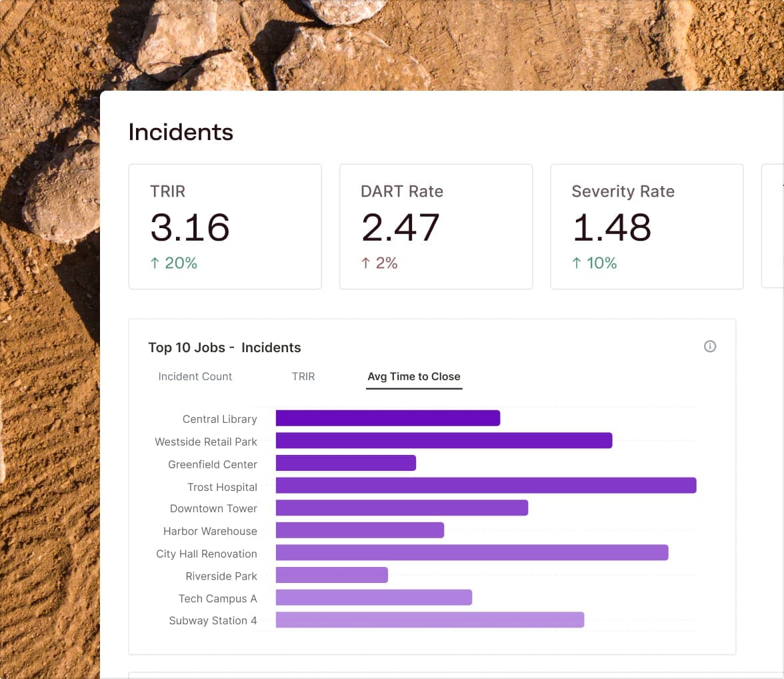Select the City Hall Renovation label
784x679 pixels.
[207, 554]
